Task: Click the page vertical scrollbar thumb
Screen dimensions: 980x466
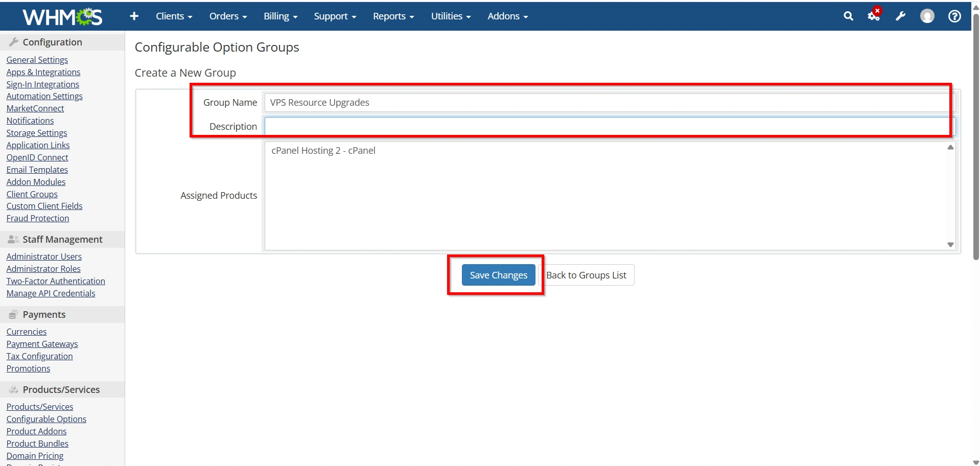Action: [976, 137]
